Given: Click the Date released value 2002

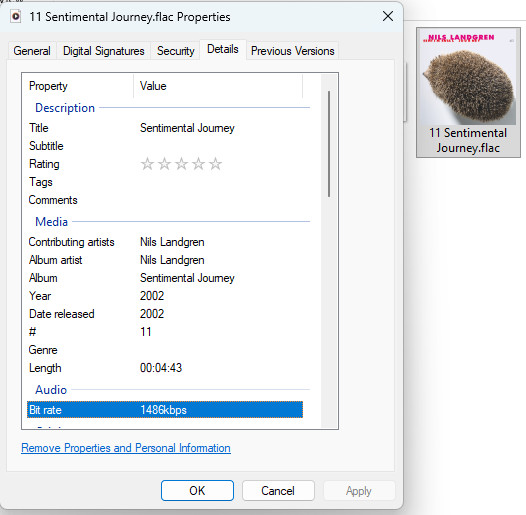Looking at the screenshot, I should pyautogui.click(x=152, y=314).
